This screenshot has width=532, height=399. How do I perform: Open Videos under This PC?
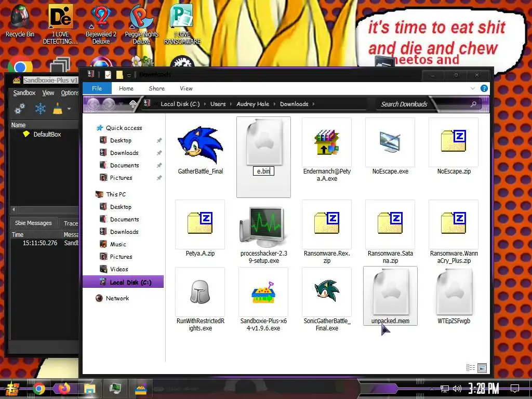tap(119, 269)
